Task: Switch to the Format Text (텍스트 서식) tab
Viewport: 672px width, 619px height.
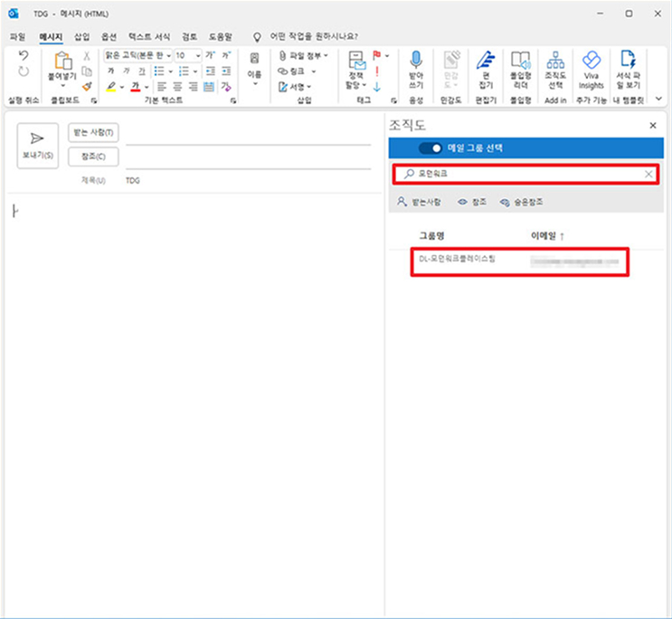Action: point(149,37)
